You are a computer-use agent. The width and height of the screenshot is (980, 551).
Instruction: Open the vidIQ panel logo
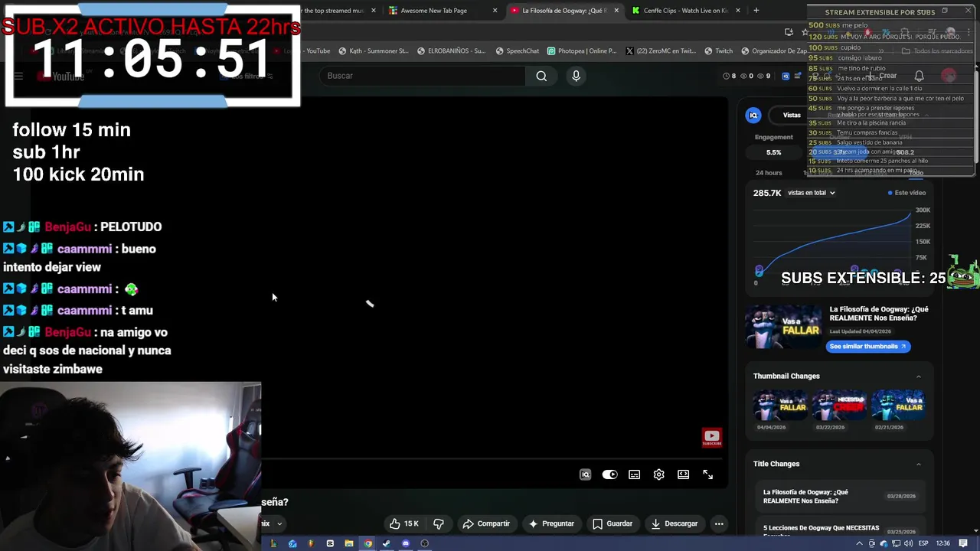tap(753, 115)
